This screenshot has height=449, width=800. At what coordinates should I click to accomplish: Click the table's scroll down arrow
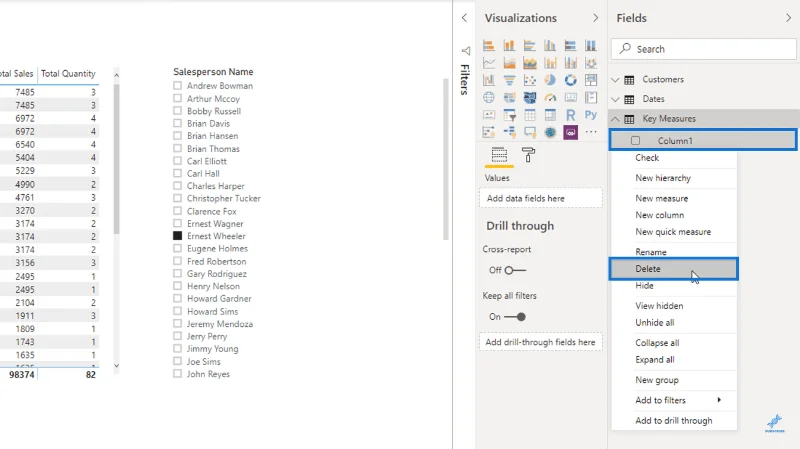tap(116, 365)
